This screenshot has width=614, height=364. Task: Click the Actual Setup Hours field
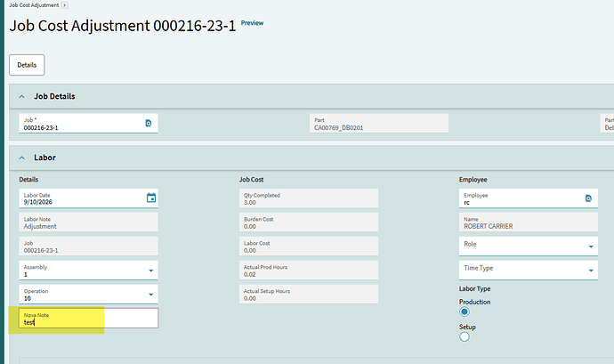coord(309,295)
